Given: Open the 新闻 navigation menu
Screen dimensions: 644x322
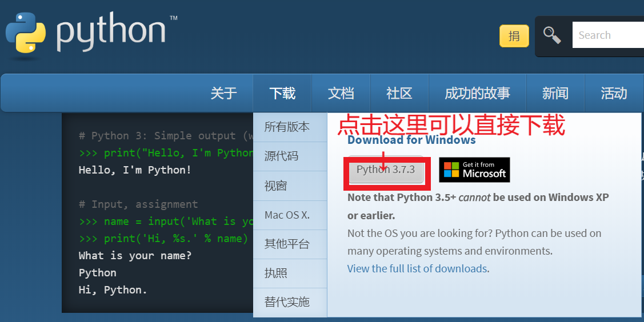Looking at the screenshot, I should pos(555,93).
